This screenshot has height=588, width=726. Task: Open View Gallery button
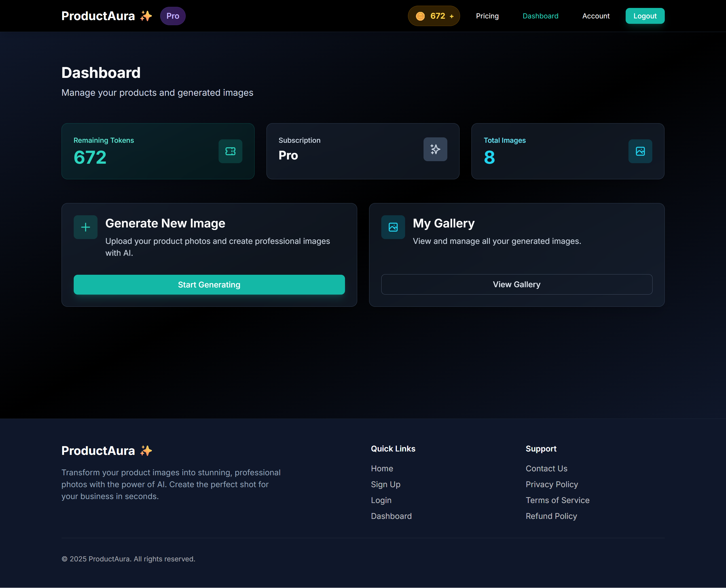click(516, 284)
